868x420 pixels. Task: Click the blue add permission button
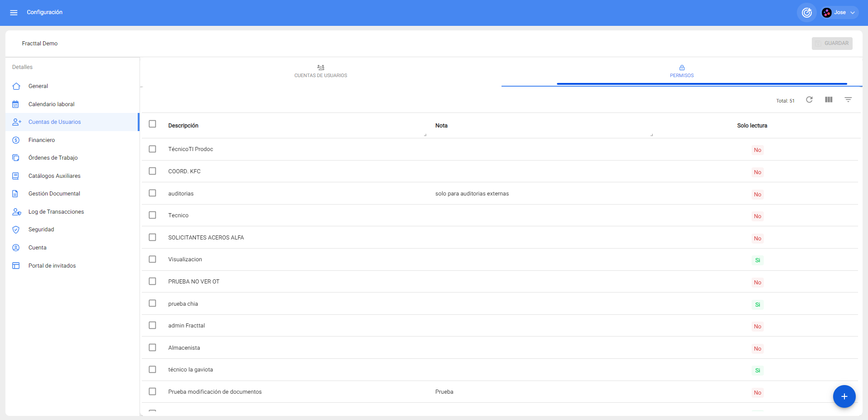point(844,396)
